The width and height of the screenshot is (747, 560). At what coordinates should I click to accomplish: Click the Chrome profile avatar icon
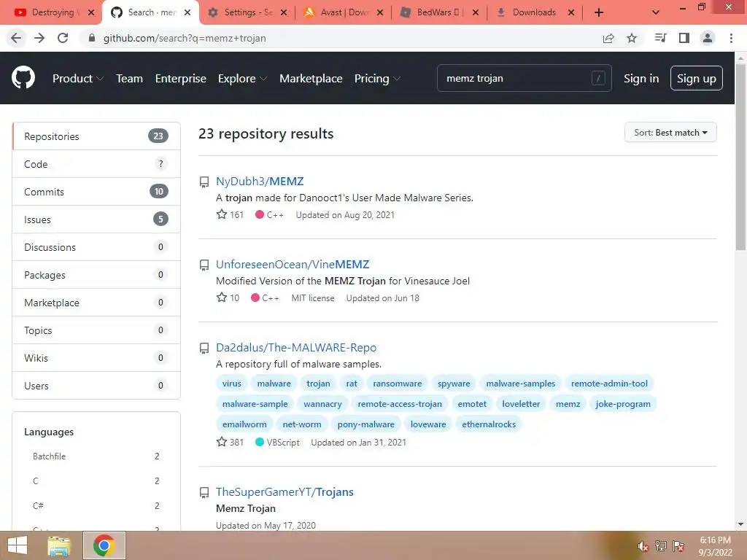coord(708,38)
